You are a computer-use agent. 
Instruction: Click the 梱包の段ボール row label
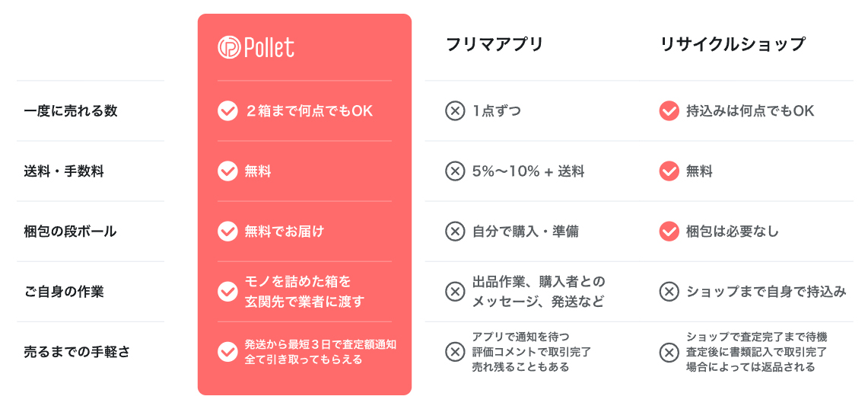pyautogui.click(x=70, y=231)
